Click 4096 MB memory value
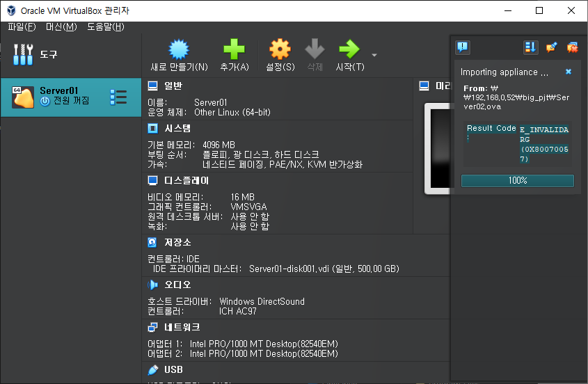This screenshot has height=384, width=588. [x=218, y=145]
